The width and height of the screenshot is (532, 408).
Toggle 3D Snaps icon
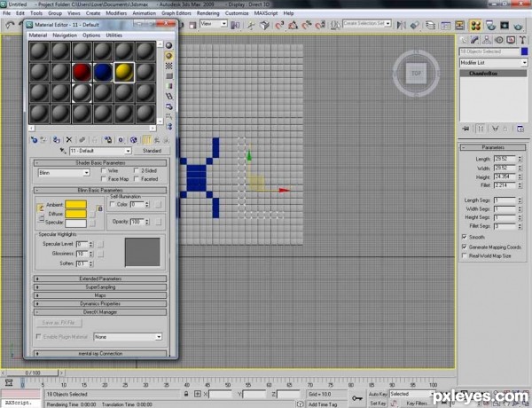click(x=279, y=25)
